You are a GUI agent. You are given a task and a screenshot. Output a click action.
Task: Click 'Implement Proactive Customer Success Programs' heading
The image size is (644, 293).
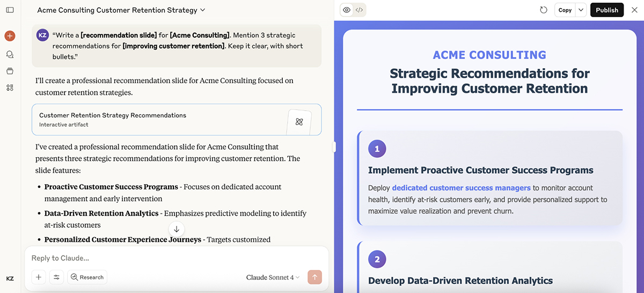[x=481, y=170]
